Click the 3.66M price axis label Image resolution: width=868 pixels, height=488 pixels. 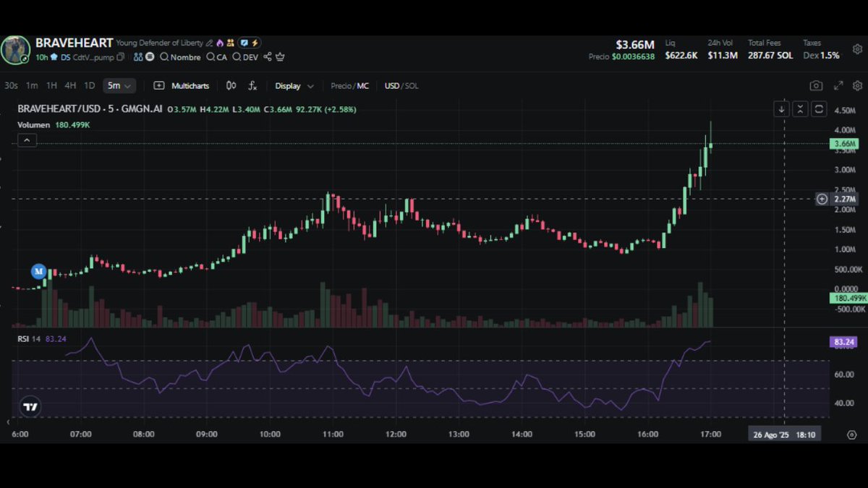[844, 144]
